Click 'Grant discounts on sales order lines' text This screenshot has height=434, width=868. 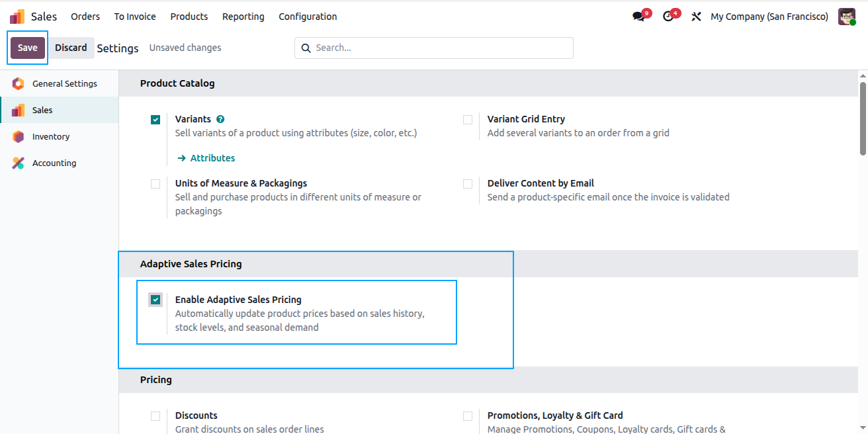pyautogui.click(x=249, y=429)
